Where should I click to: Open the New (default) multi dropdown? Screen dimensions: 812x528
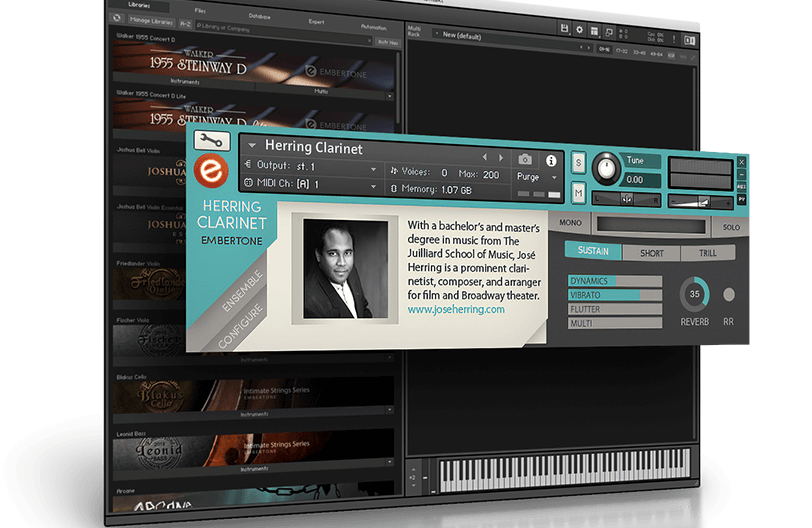point(437,34)
